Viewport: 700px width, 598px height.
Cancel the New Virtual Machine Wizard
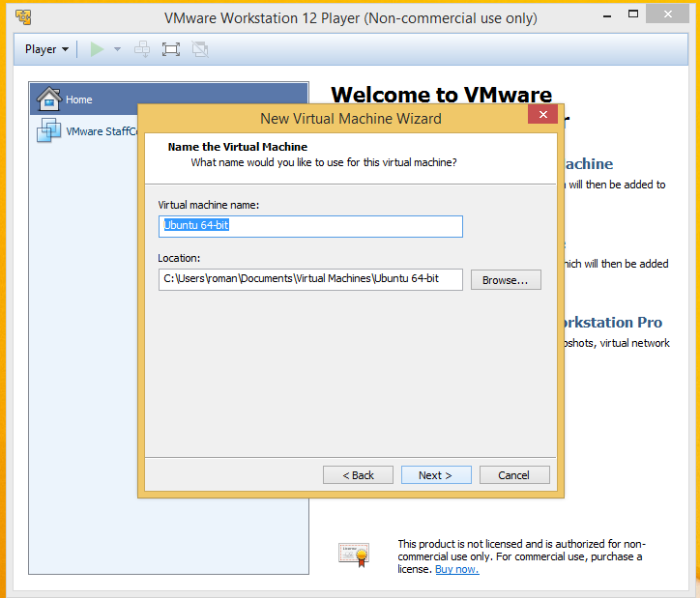tap(514, 475)
